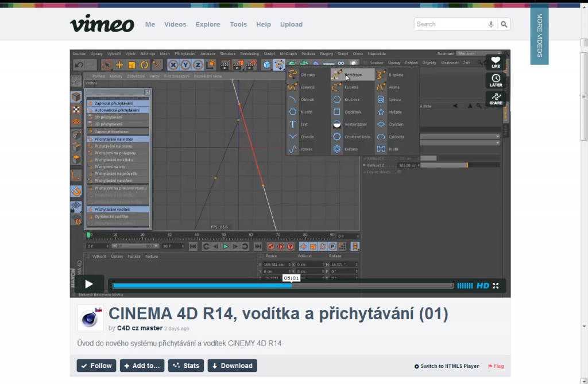The height and width of the screenshot is (384, 588).
Task: Play the Vimeo video
Action: 89,284
